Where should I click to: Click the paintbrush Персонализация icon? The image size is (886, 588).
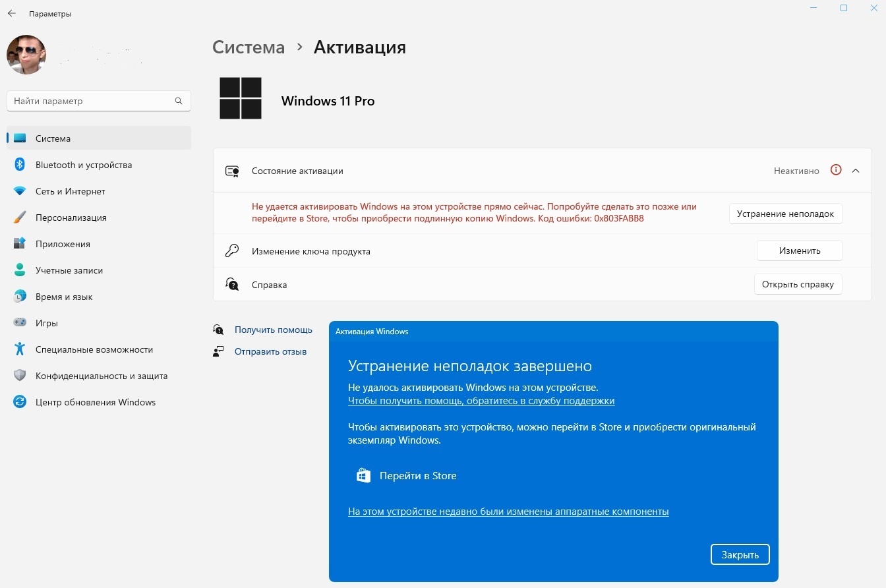pos(20,218)
